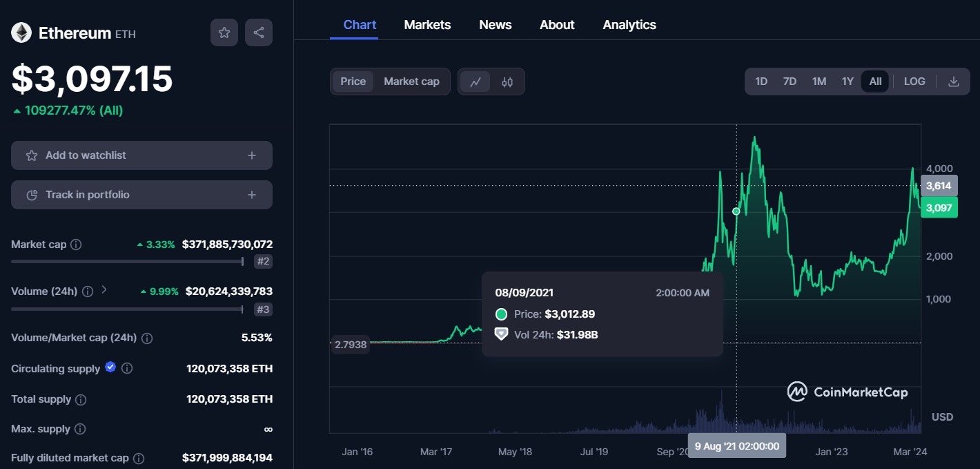Click Add to watchlist button

[141, 155]
